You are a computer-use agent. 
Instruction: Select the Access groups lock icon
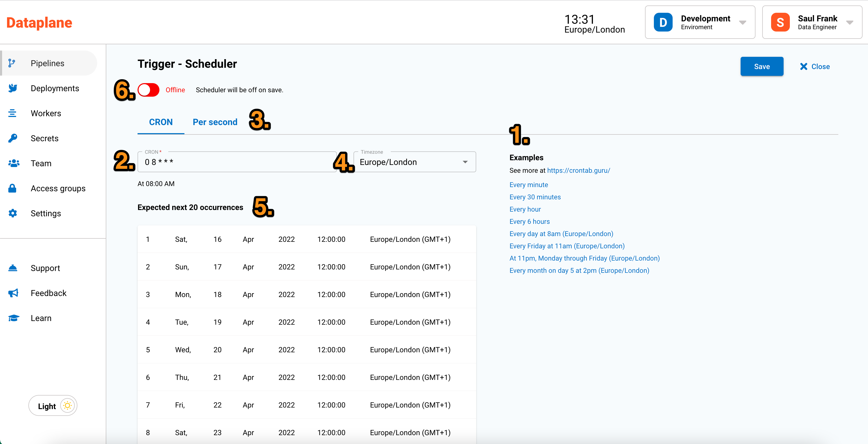(13, 188)
